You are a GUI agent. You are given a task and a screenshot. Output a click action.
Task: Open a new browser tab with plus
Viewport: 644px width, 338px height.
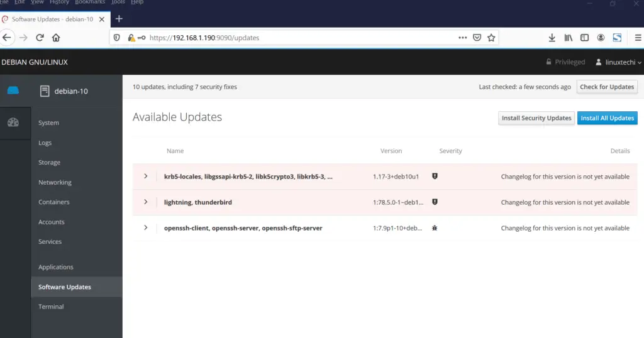click(119, 19)
